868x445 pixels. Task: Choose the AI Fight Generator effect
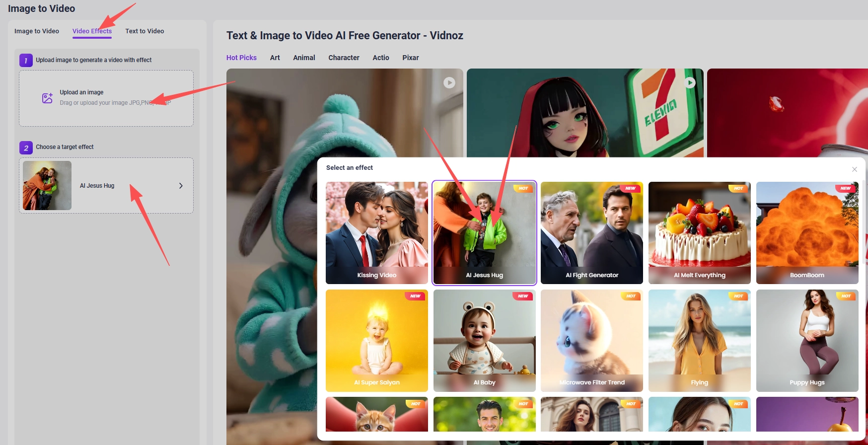tap(592, 233)
